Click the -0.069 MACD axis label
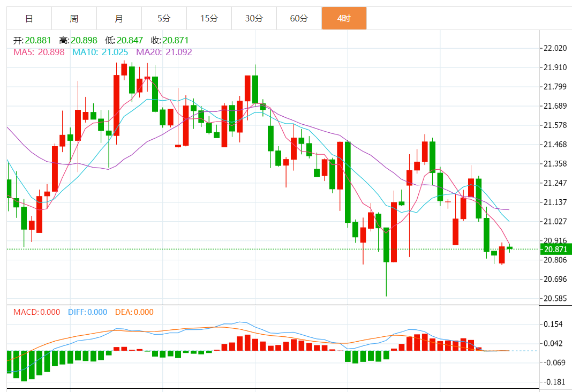This screenshot has width=572, height=392. [x=553, y=363]
